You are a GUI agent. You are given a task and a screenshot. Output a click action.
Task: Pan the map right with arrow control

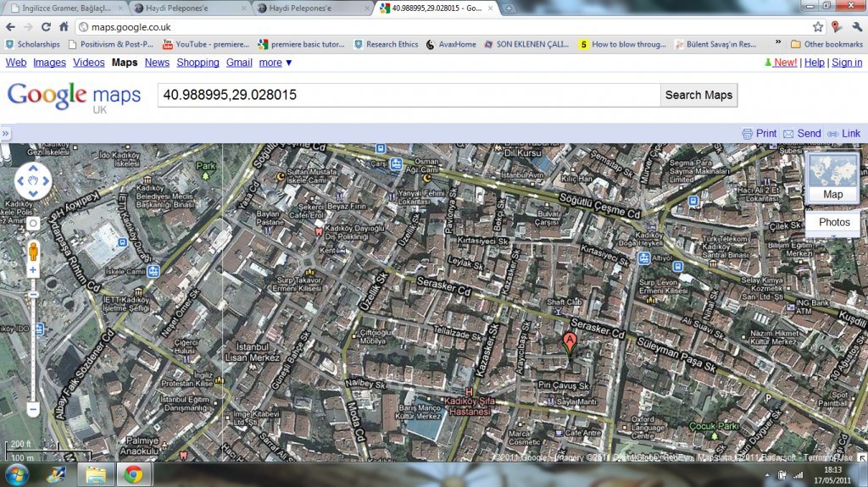pos(46,181)
